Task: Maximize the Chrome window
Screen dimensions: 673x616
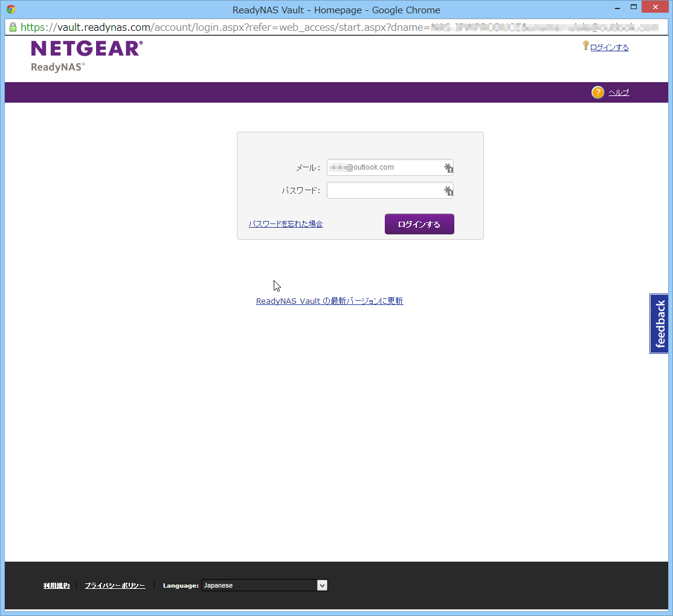Action: [x=634, y=7]
